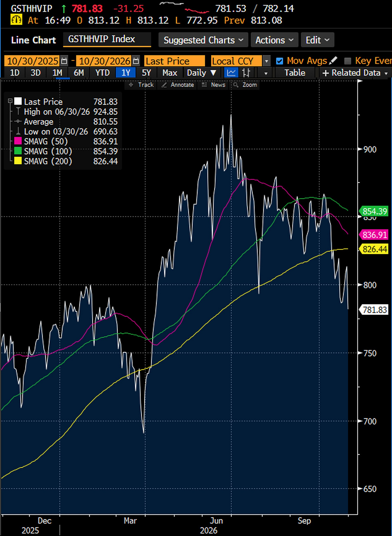The image size is (392, 536).
Task: Open the end date calendar picker icon
Action: pyautogui.click(x=136, y=61)
